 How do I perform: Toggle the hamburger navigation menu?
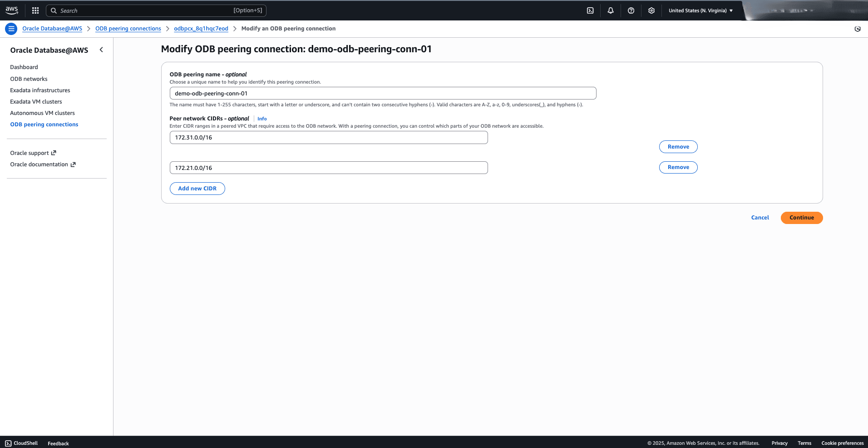tap(11, 29)
